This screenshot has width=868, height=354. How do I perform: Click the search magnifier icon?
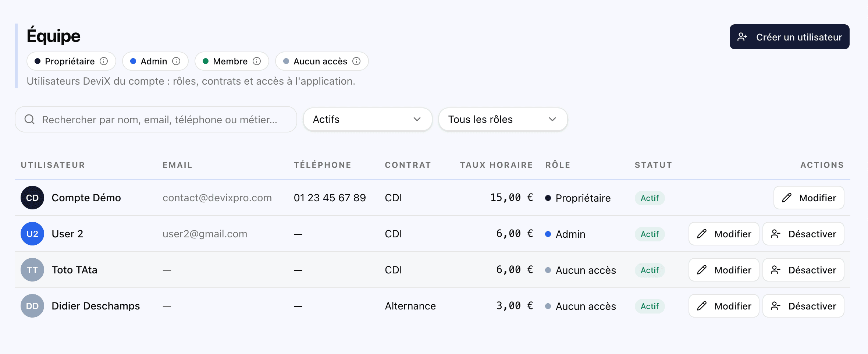(x=29, y=119)
